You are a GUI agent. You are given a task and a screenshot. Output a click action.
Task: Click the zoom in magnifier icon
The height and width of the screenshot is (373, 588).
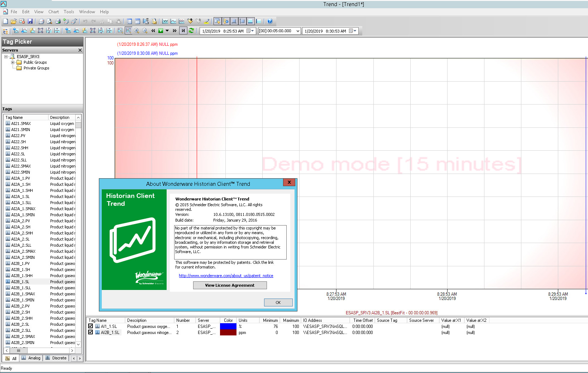coord(137,30)
